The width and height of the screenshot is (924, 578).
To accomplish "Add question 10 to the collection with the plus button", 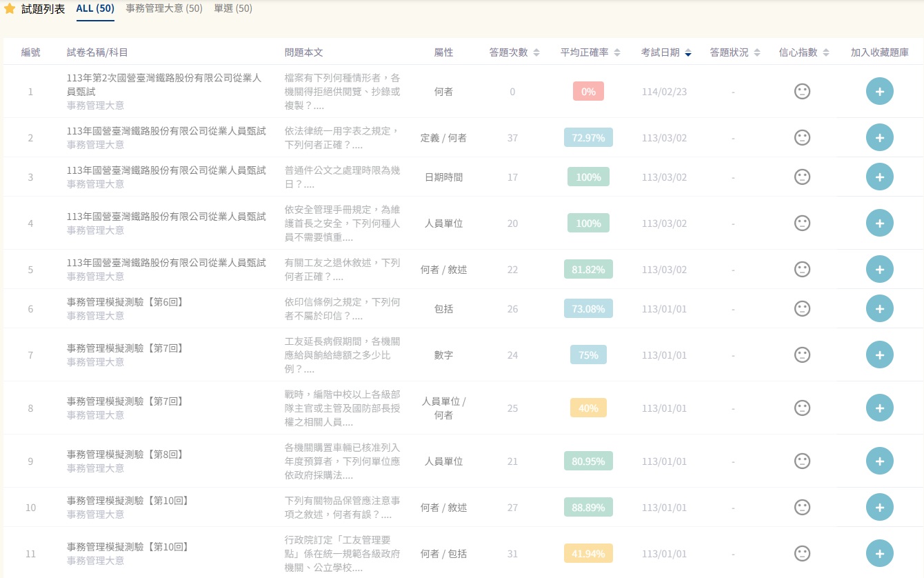I will [x=879, y=507].
